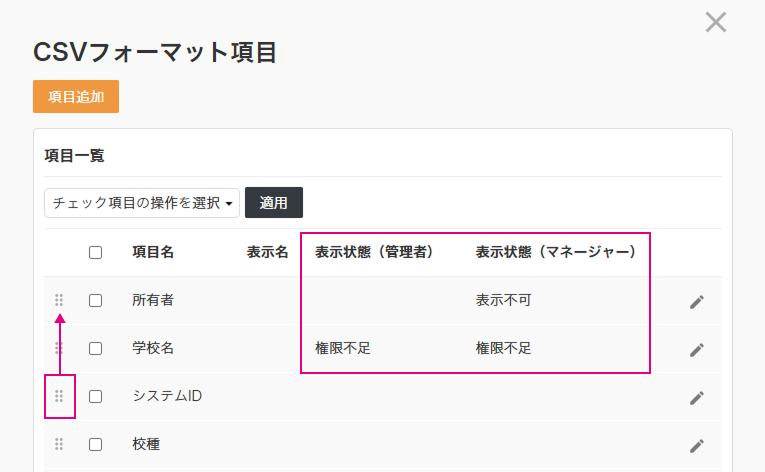
Task: Toggle the select-all checkbox in the header
Action: pyautogui.click(x=95, y=253)
